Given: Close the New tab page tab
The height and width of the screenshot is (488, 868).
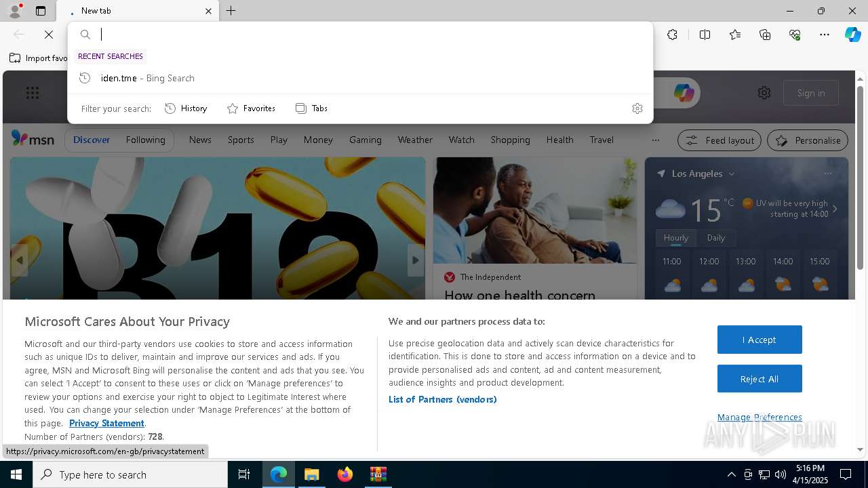Looking at the screenshot, I should [208, 11].
